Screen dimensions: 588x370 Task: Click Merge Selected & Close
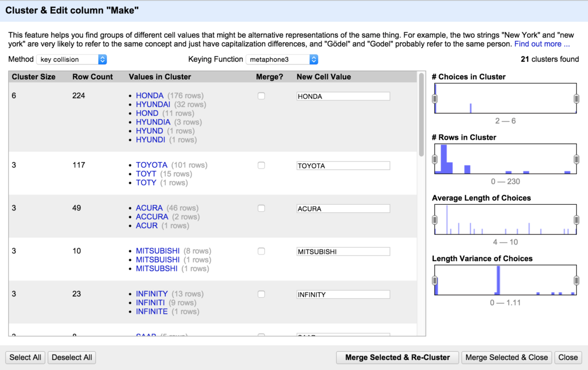coord(507,357)
